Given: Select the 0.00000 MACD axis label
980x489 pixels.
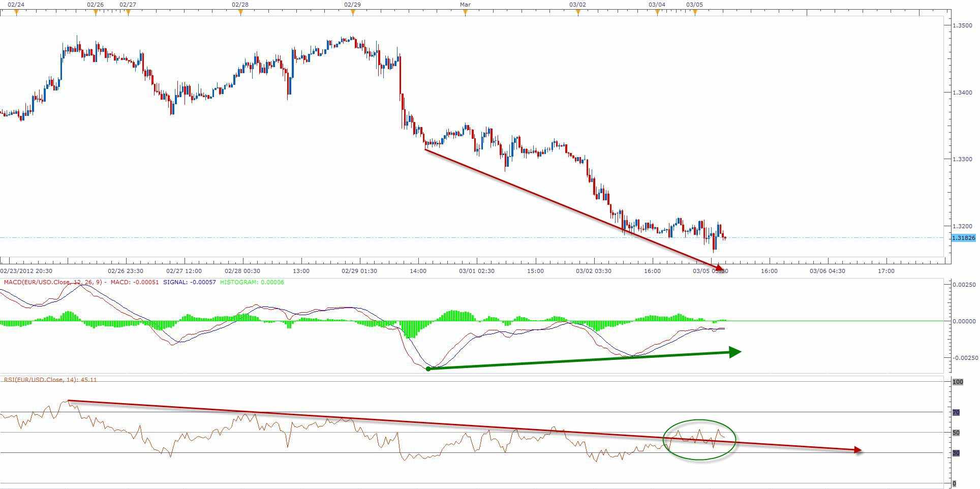Looking at the screenshot, I should pyautogui.click(x=965, y=321).
